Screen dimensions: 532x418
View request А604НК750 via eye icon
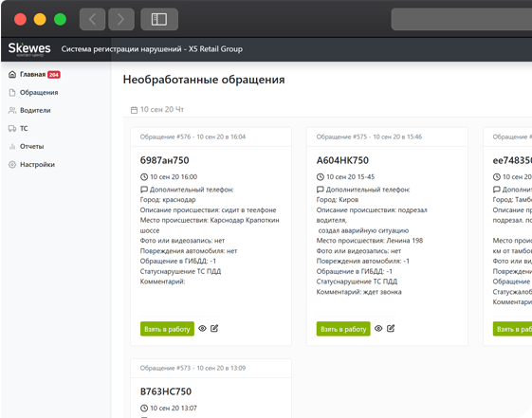(x=378, y=329)
